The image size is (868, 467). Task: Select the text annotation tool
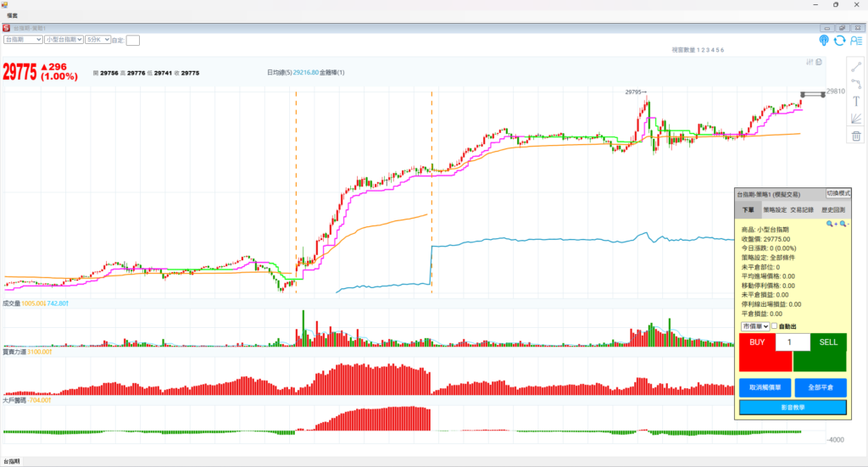click(x=856, y=101)
